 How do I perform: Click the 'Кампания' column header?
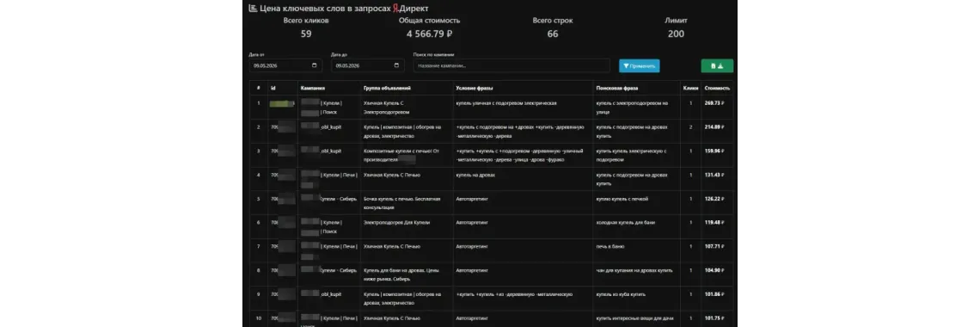[x=313, y=88]
